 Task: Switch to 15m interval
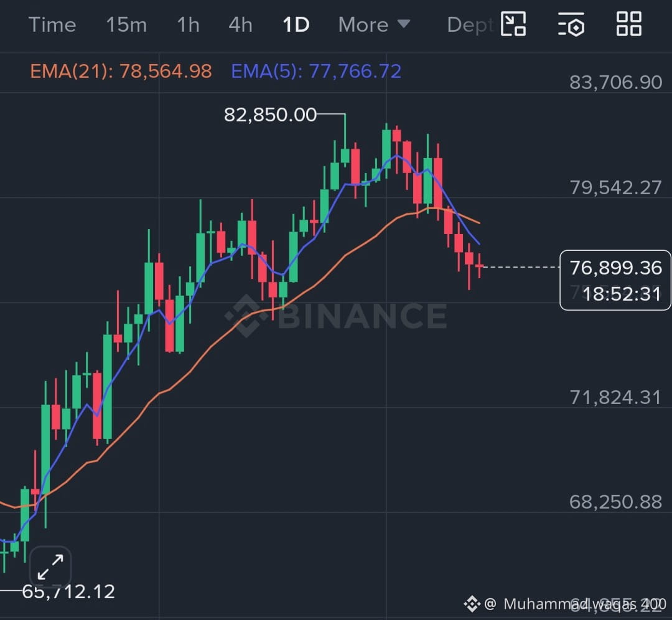pyautogui.click(x=126, y=25)
